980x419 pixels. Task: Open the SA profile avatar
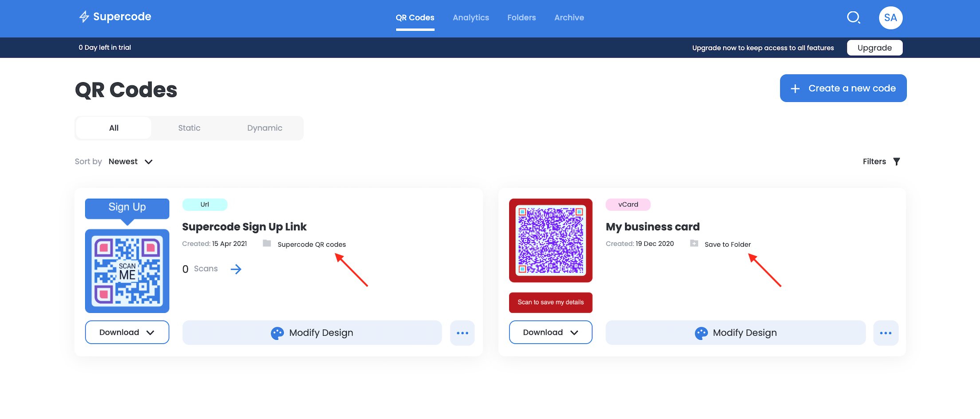[x=890, y=17]
